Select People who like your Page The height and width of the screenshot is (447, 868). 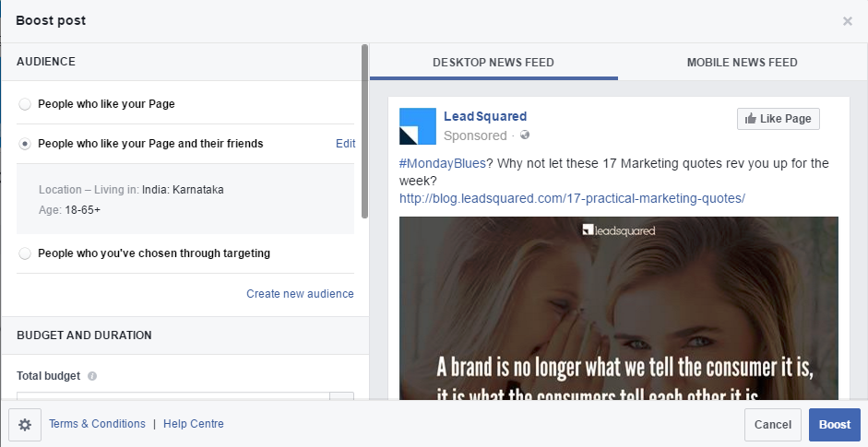25,104
